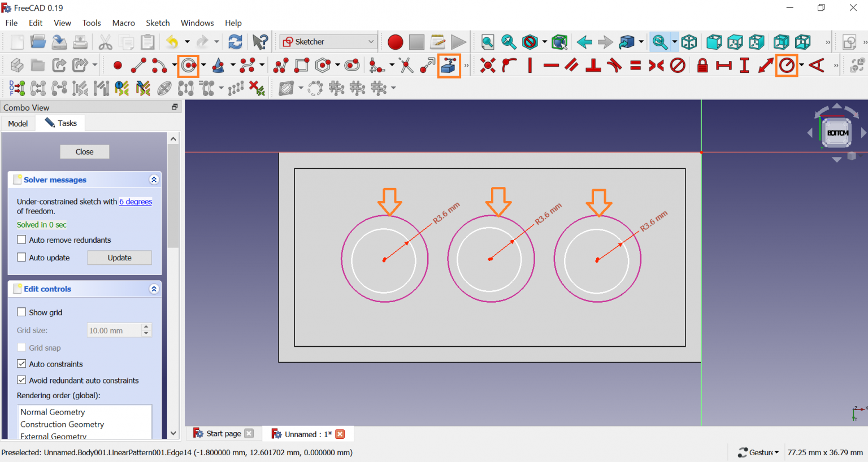Select Construction Geometry in rendering order list
The width and height of the screenshot is (868, 462).
[62, 424]
